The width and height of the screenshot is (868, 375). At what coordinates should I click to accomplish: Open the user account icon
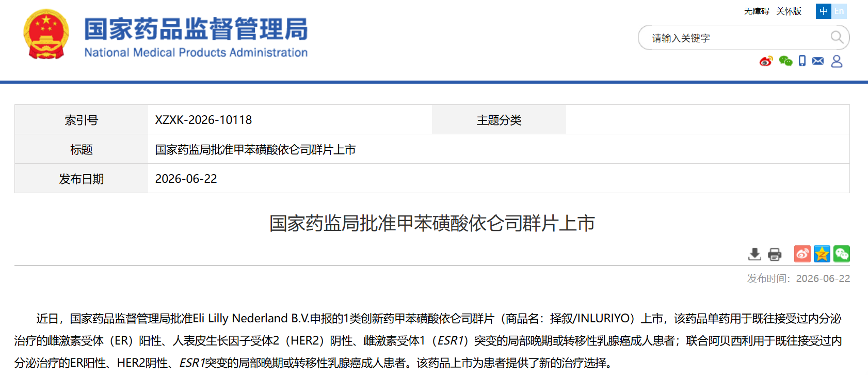[x=837, y=61]
